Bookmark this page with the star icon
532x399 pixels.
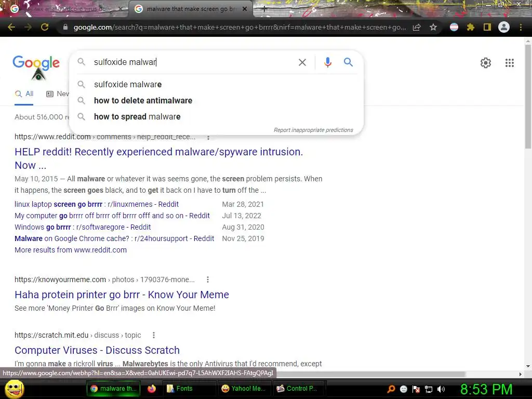point(433,27)
